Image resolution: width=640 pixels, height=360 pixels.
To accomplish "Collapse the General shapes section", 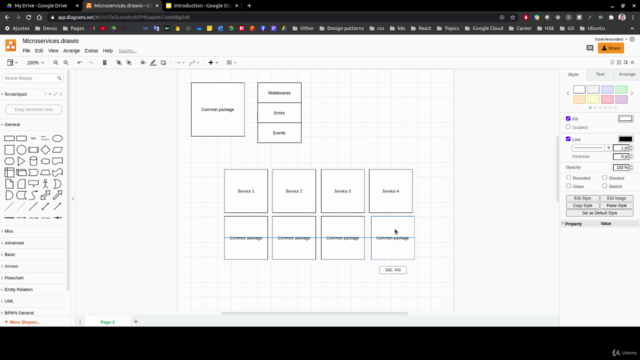I will tap(12, 124).
